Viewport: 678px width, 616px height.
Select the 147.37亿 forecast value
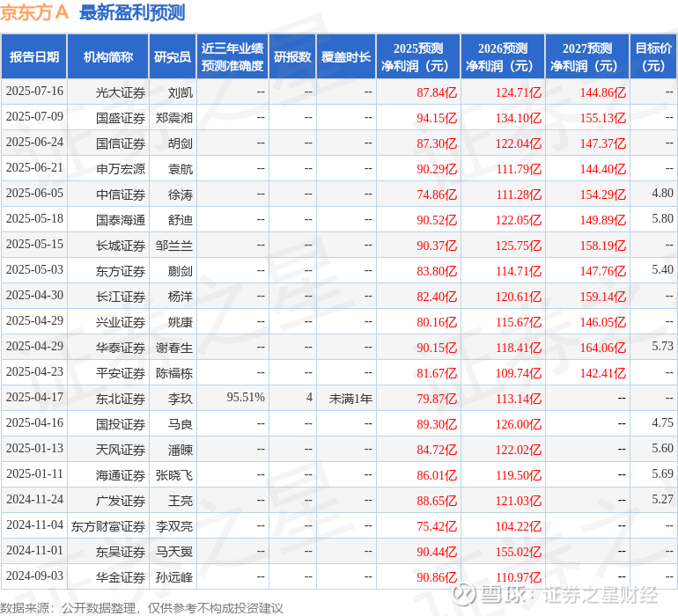603,143
